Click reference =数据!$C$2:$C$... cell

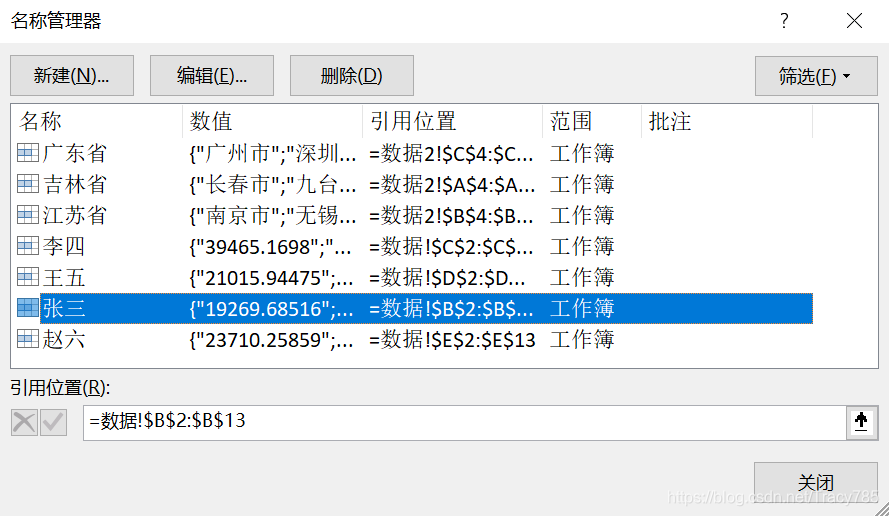(x=451, y=247)
